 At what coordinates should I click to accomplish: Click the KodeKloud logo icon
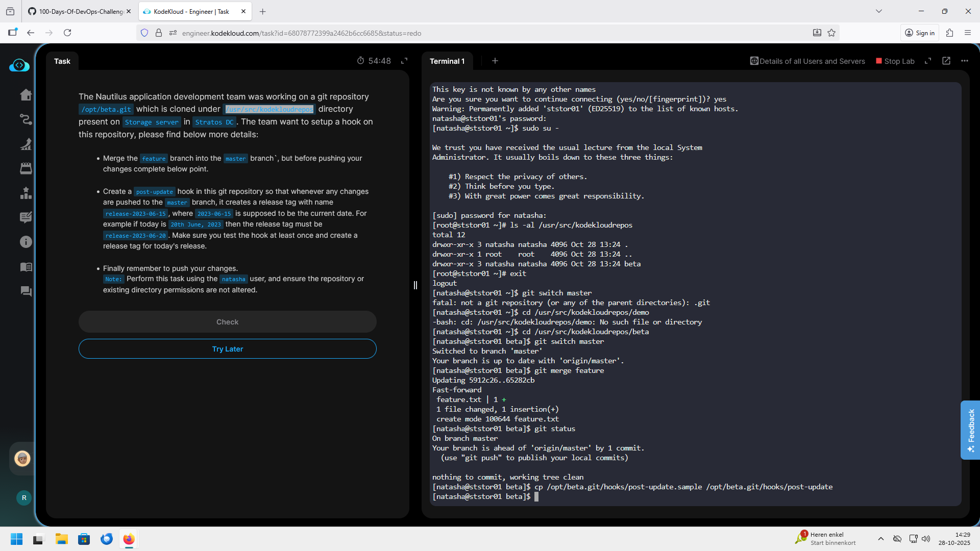(19, 65)
